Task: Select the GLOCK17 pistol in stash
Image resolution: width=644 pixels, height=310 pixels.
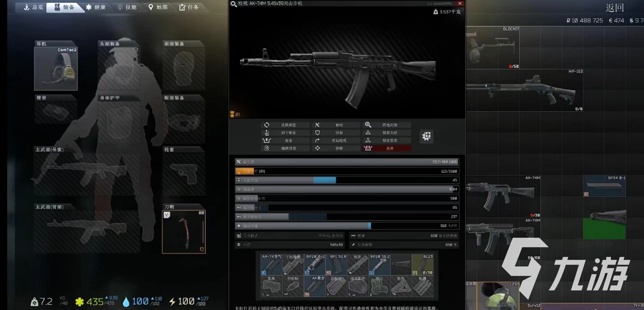Action: 492,48
